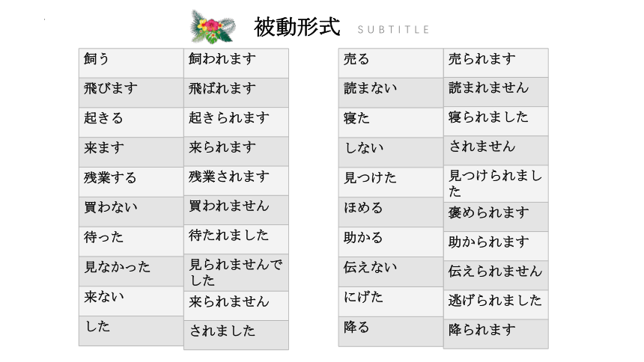Select the 飛びます table cell
This screenshot has width=644, height=362.
pos(131,93)
